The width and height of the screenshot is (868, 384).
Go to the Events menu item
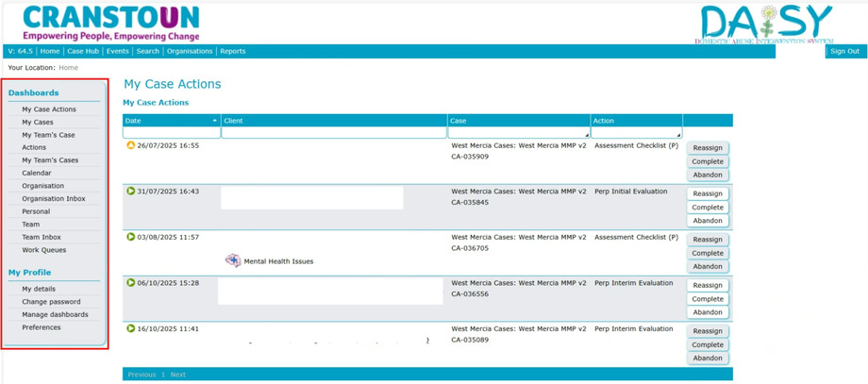(117, 52)
